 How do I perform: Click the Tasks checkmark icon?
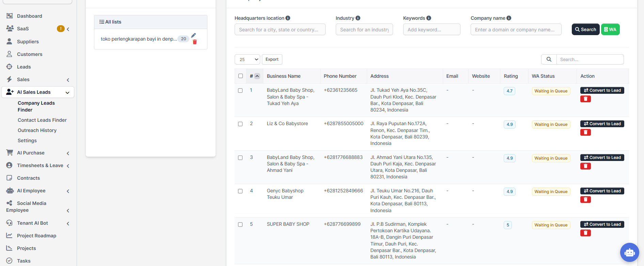(10, 261)
